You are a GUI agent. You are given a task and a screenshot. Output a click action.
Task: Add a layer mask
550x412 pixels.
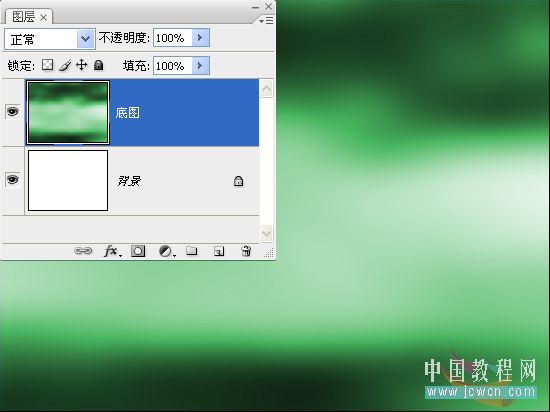pyautogui.click(x=138, y=251)
